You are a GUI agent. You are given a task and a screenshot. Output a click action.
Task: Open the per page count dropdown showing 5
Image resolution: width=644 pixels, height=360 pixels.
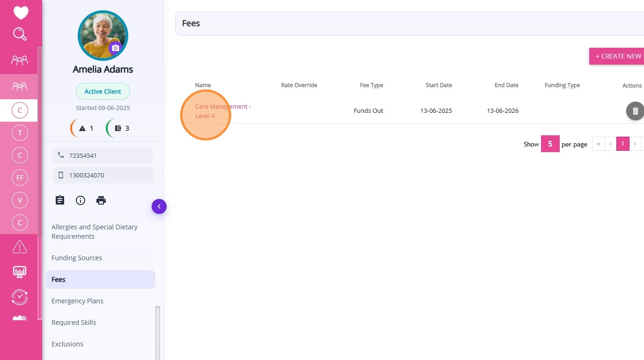(550, 144)
